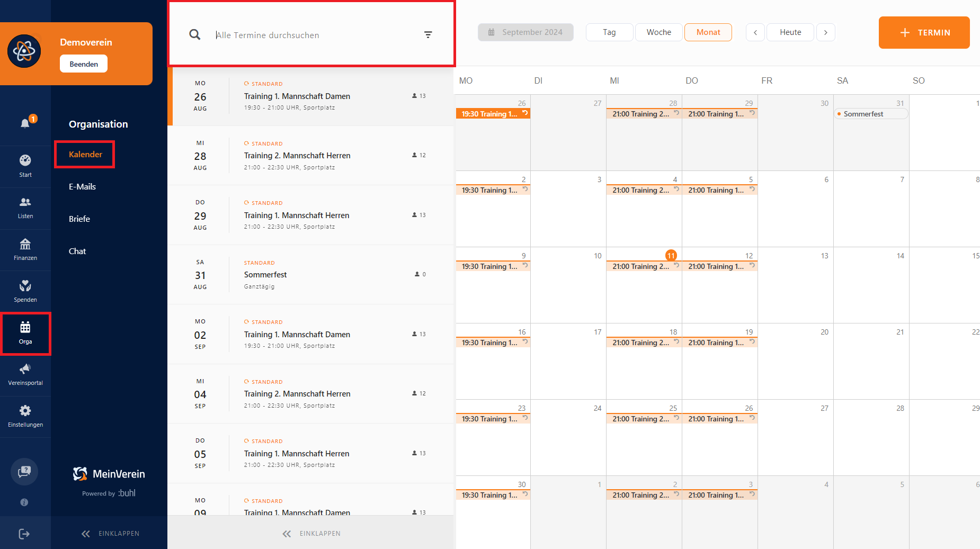The height and width of the screenshot is (549, 980).
Task: Switch to Tag view
Action: (609, 32)
